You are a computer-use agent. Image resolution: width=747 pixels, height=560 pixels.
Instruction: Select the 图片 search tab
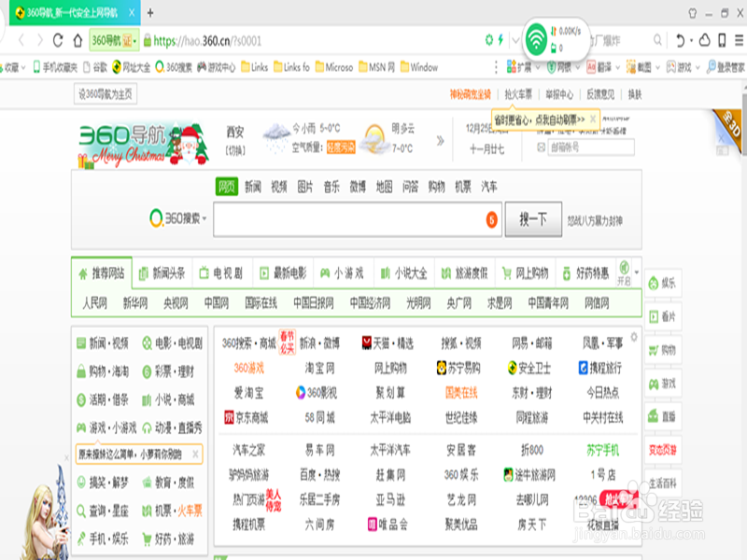pyautogui.click(x=305, y=187)
